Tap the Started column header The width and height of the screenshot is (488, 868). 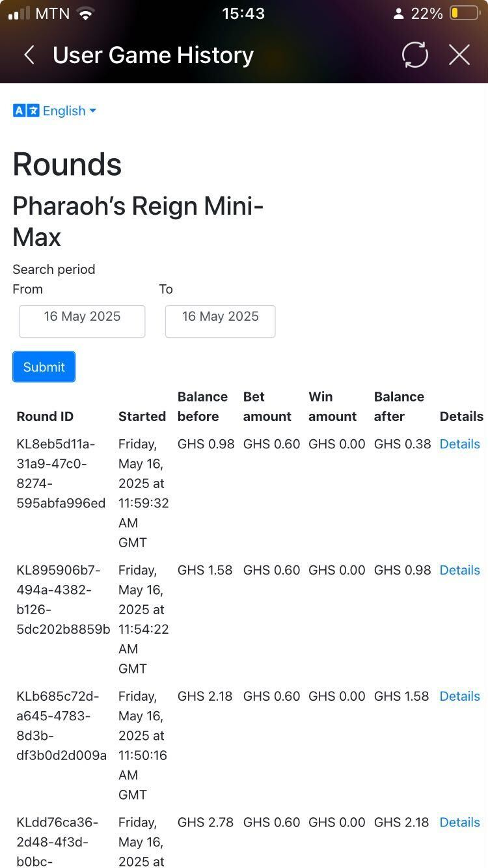tap(142, 416)
